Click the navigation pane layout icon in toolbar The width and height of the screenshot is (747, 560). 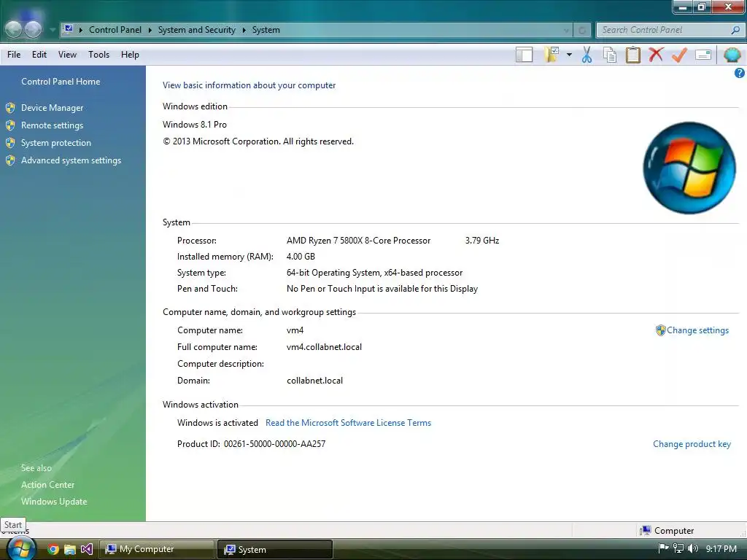524,55
